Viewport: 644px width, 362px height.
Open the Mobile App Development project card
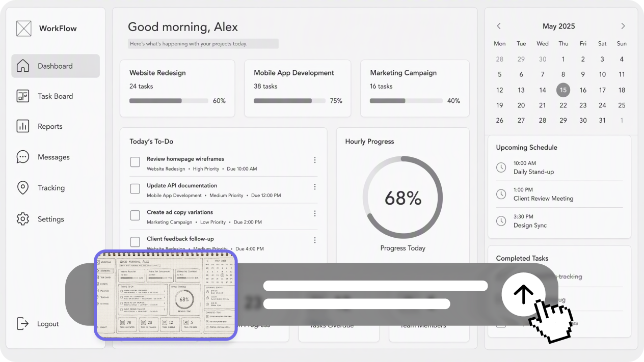click(298, 89)
